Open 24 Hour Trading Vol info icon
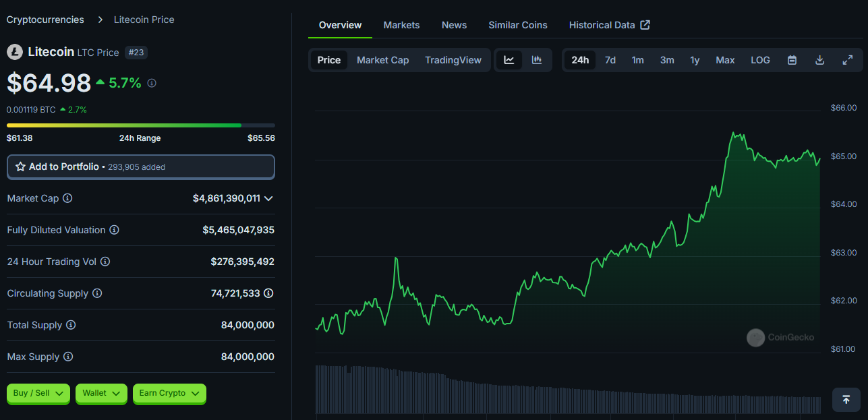The height and width of the screenshot is (420, 868). click(105, 262)
